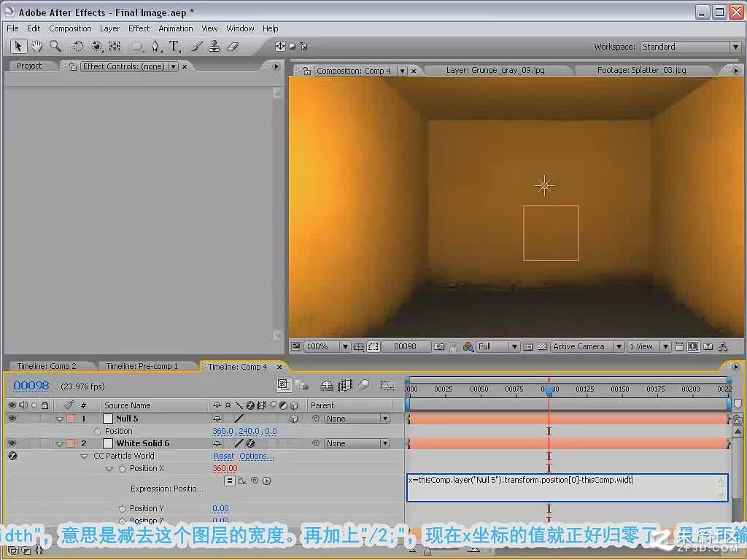Select the Clone Stamp tool

tap(214, 46)
